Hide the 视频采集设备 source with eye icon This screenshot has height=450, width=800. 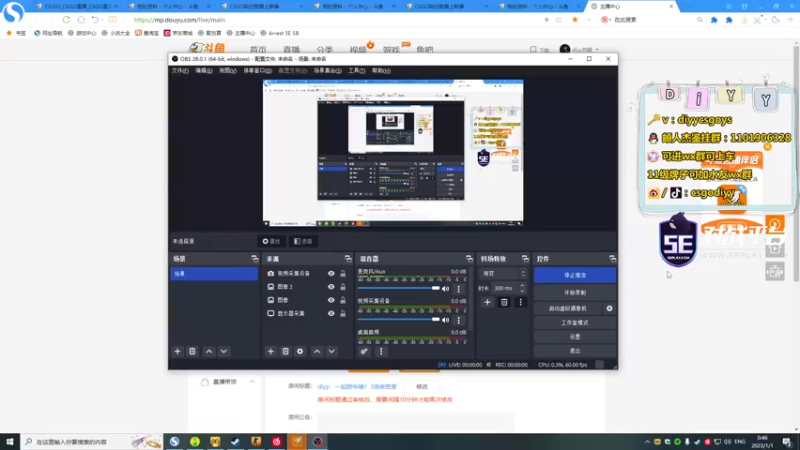(x=331, y=273)
